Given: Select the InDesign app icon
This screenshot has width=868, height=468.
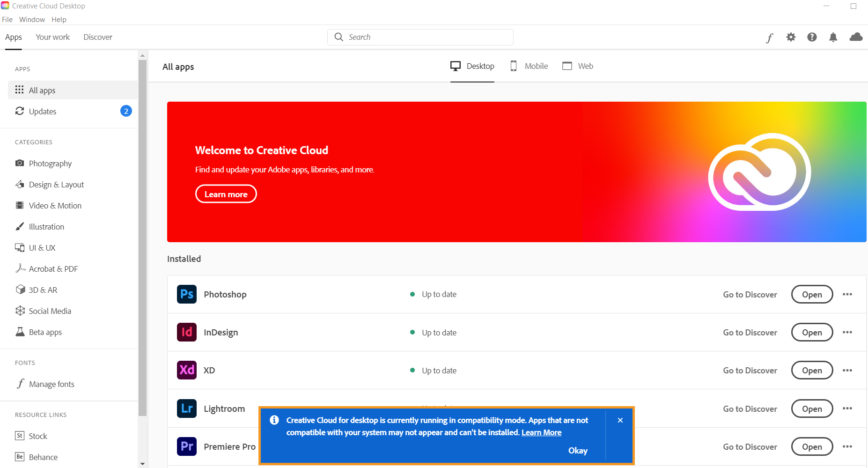Looking at the screenshot, I should (x=186, y=332).
